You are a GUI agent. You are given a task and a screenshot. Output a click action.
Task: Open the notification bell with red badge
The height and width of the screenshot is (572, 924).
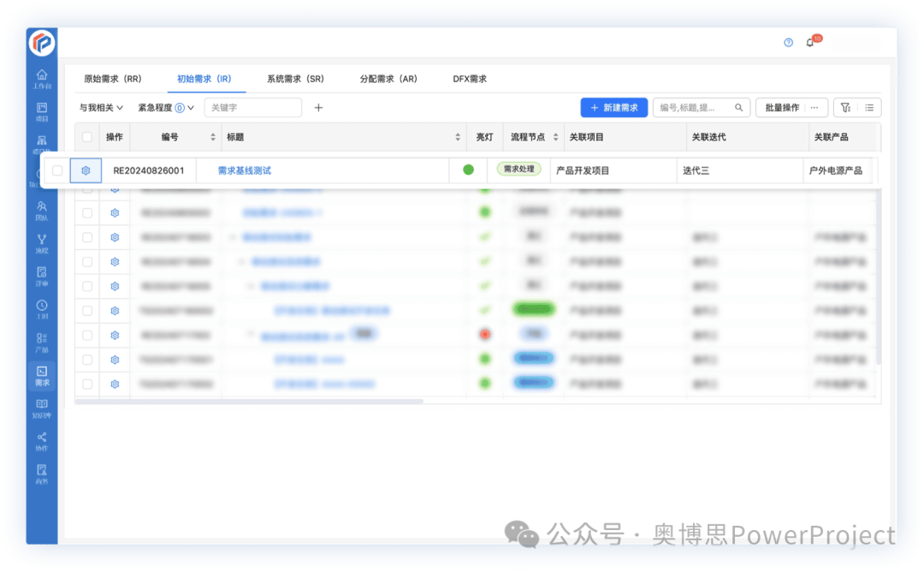click(x=809, y=41)
